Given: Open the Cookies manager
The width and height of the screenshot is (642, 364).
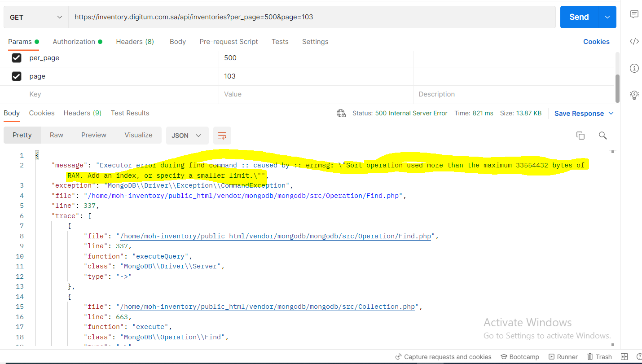Looking at the screenshot, I should tap(596, 41).
